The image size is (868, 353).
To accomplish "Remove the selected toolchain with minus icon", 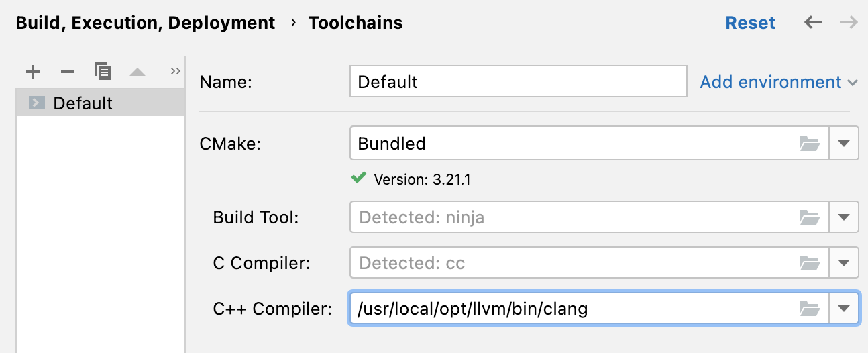I will click(x=68, y=71).
